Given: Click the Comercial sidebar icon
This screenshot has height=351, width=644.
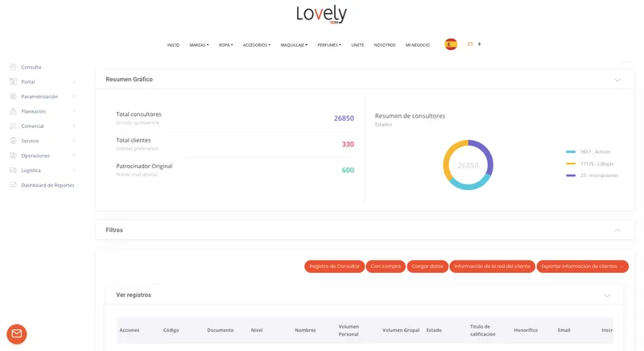Looking at the screenshot, I should coord(13,126).
